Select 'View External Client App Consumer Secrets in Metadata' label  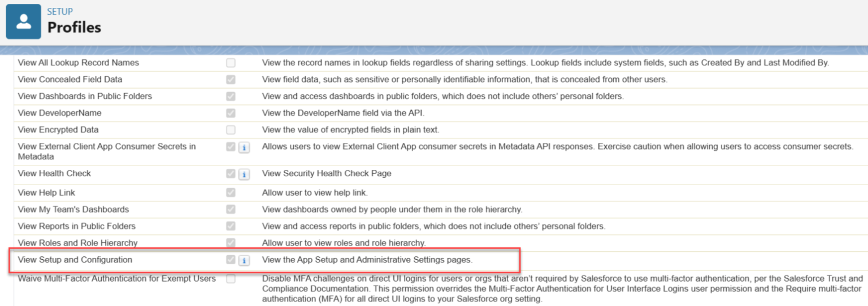pyautogui.click(x=107, y=151)
